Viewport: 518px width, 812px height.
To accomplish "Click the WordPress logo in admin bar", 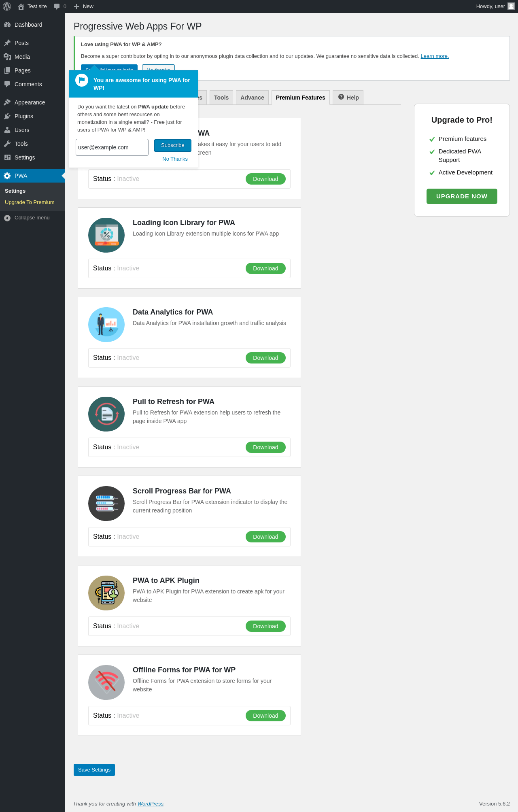I will tap(7, 6).
